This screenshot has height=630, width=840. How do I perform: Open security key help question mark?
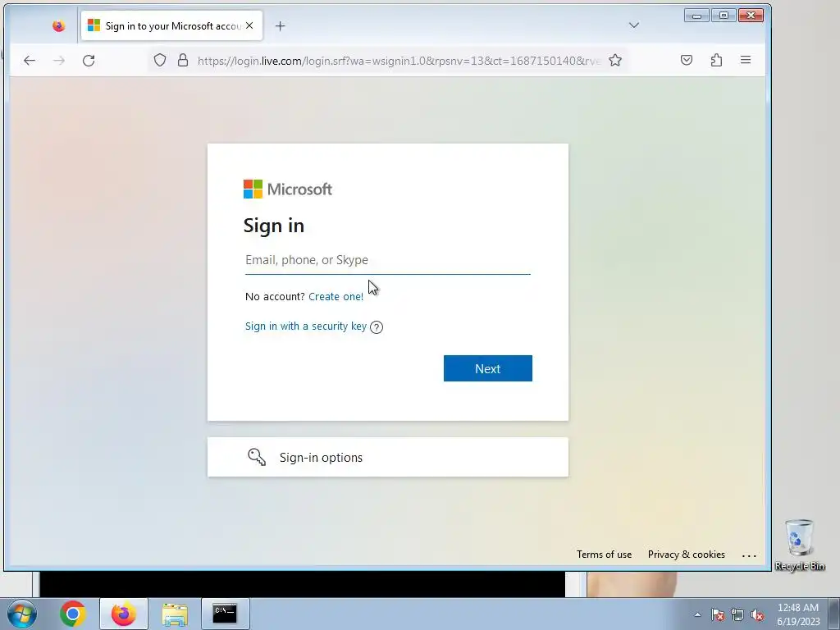(377, 326)
